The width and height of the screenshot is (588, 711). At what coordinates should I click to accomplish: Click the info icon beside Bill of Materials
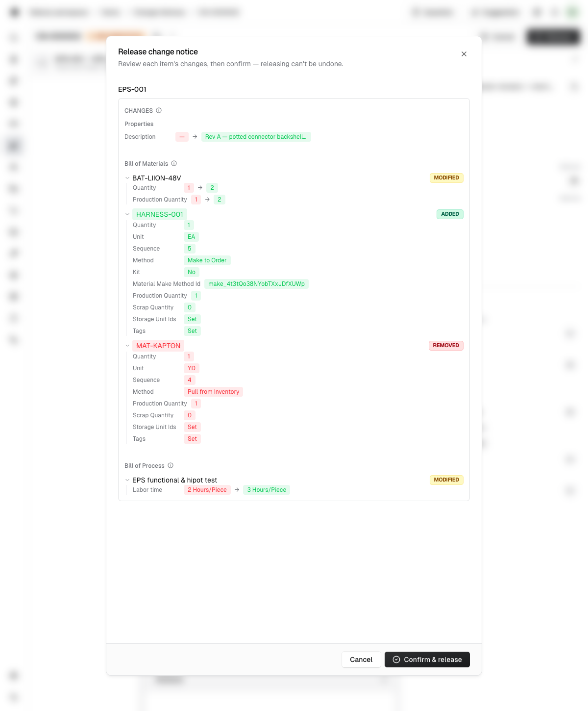pos(174,164)
